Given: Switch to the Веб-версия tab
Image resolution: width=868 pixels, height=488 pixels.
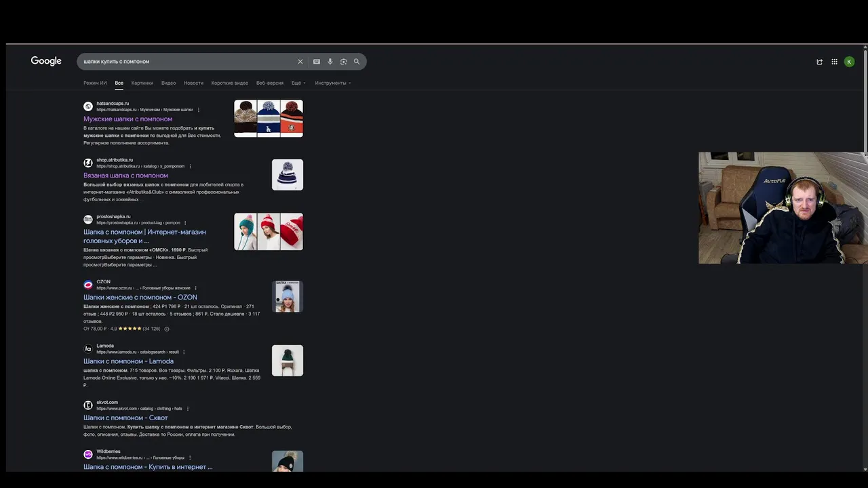Looking at the screenshot, I should [x=270, y=83].
